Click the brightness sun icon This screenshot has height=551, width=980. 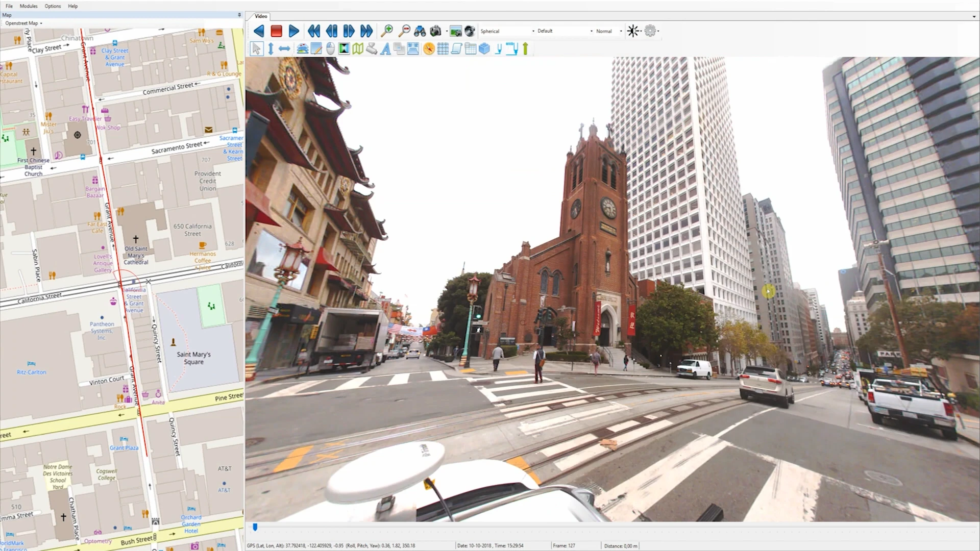(633, 31)
